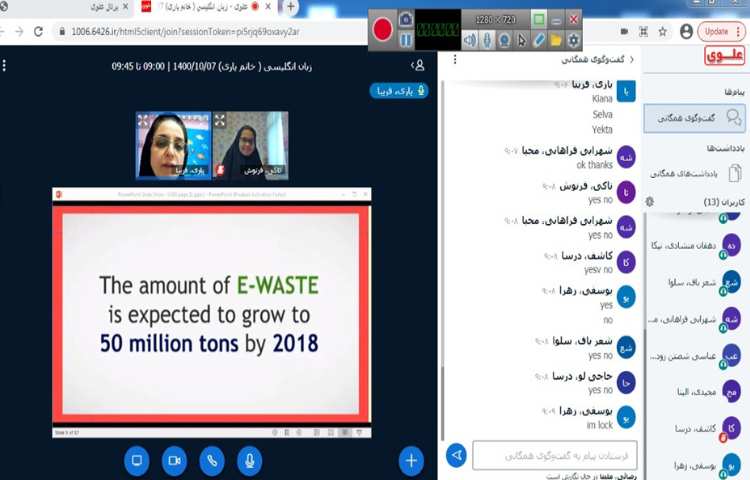This screenshot has height=480, width=750.
Task: Click the public chat message input
Action: coord(555,456)
